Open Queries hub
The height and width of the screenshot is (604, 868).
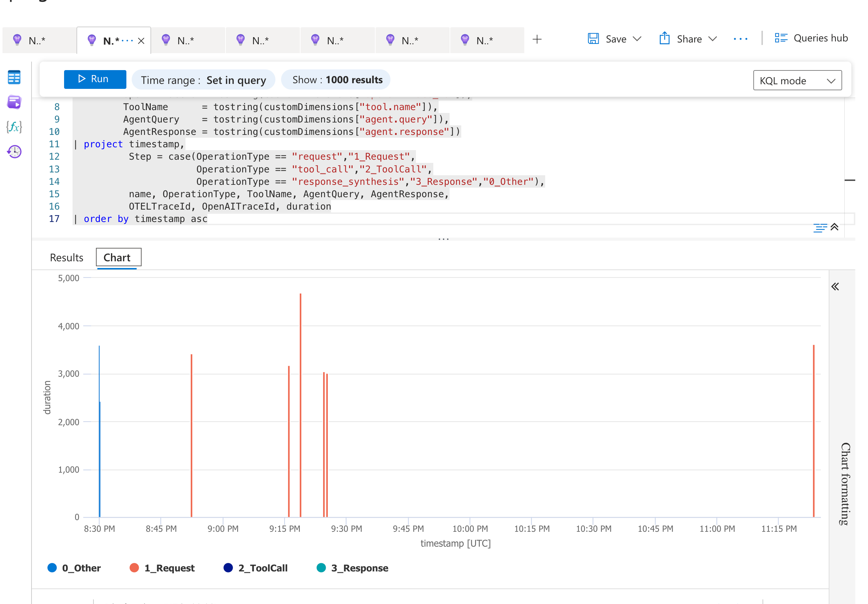[811, 38]
